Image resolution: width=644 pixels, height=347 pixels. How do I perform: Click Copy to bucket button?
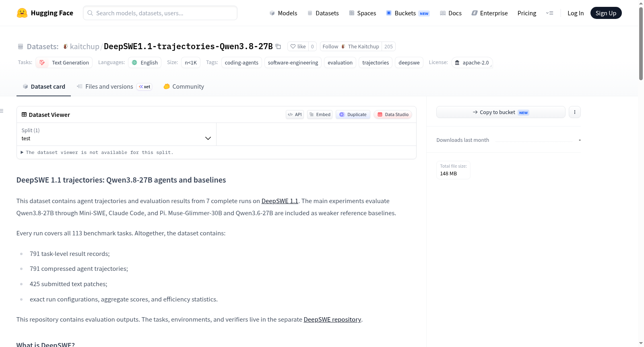coord(501,112)
